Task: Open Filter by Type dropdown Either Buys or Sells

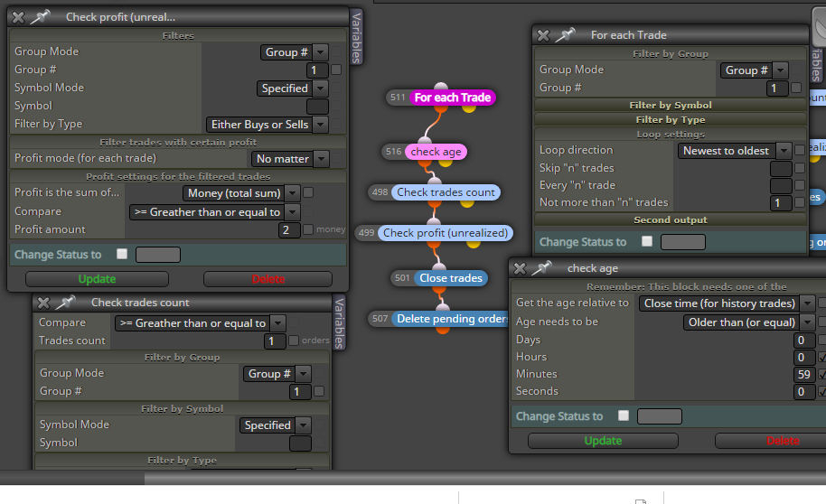Action: point(268,125)
